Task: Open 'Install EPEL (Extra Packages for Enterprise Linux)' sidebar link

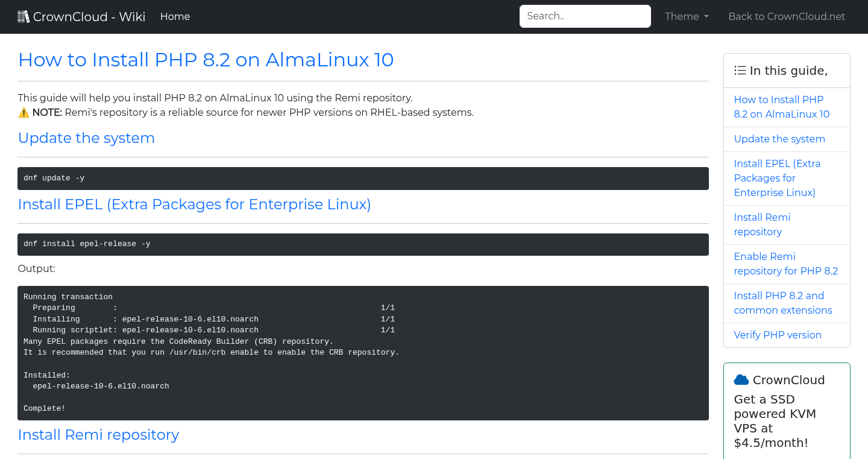Action: pos(777,178)
